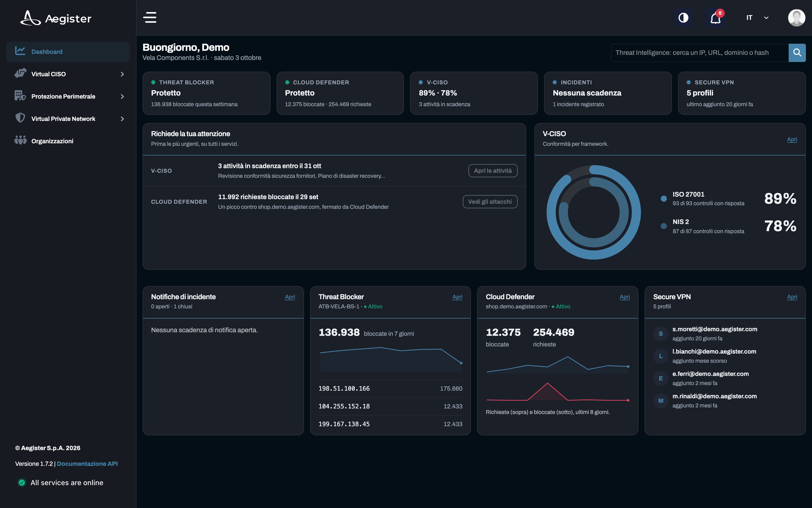Image resolution: width=812 pixels, height=508 pixels.
Task: Open the V-CISO panel Apri link
Action: 792,139
